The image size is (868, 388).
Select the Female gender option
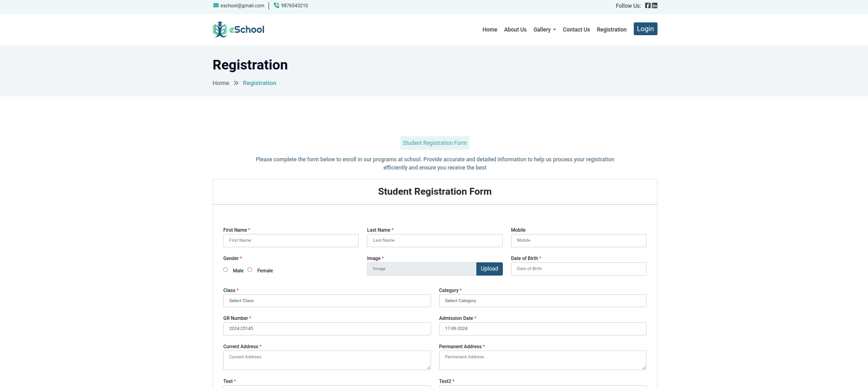click(250, 270)
